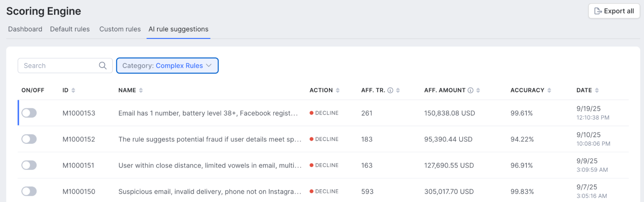Sort by Action column arrows
This screenshot has width=644, height=202.
[338, 90]
